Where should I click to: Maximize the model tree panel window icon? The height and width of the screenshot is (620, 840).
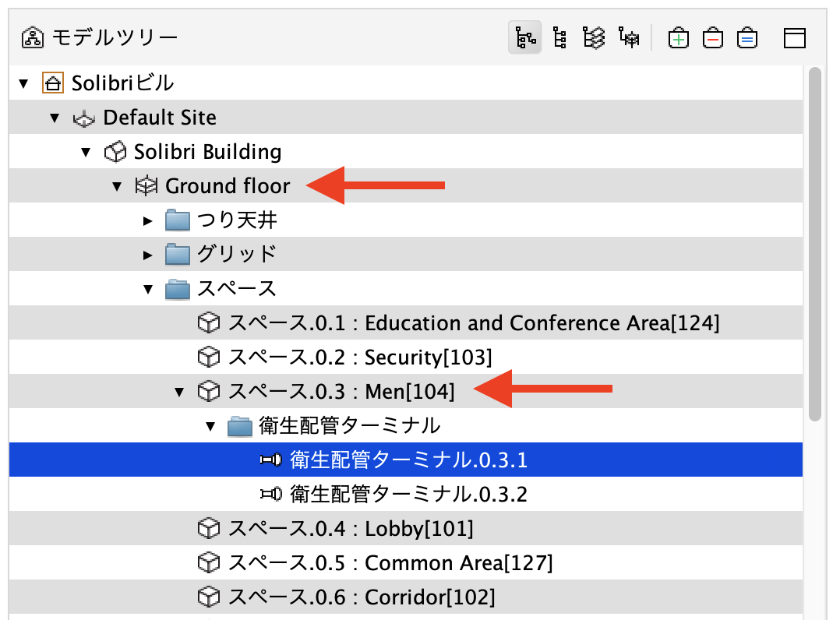[x=795, y=38]
